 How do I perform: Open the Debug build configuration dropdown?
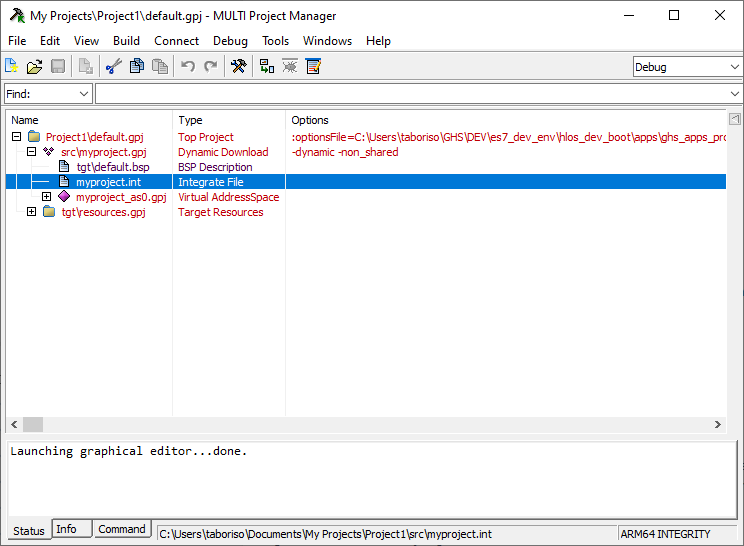pyautogui.click(x=687, y=67)
